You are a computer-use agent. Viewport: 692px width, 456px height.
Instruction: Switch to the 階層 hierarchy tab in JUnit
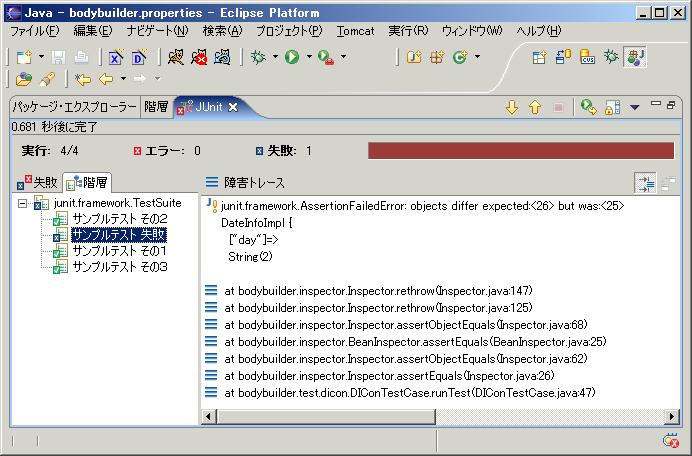tap(87, 182)
